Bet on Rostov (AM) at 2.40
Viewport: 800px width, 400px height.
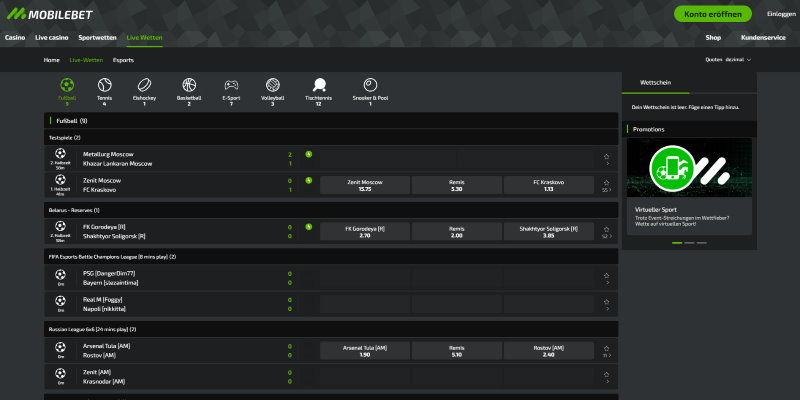(549, 351)
